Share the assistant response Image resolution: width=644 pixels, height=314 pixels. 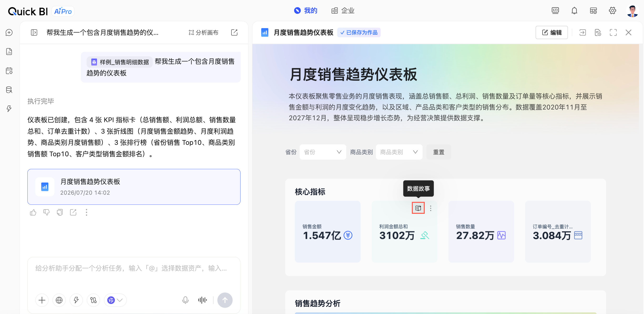[73, 212]
